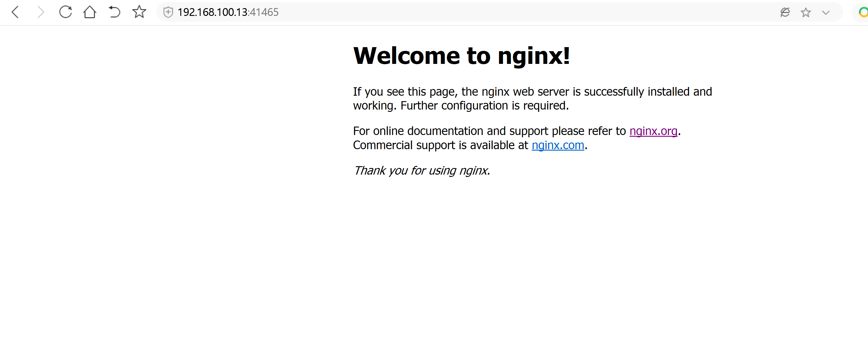Click the speed mode icon in address bar
Screen dimensions: 868x346
(x=785, y=12)
